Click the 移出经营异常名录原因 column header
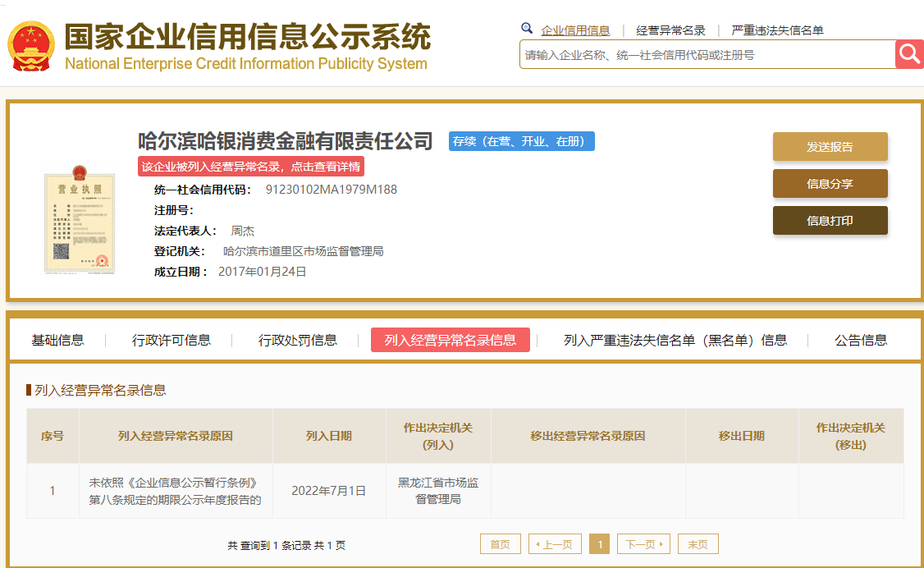The image size is (924, 568). 588,436
